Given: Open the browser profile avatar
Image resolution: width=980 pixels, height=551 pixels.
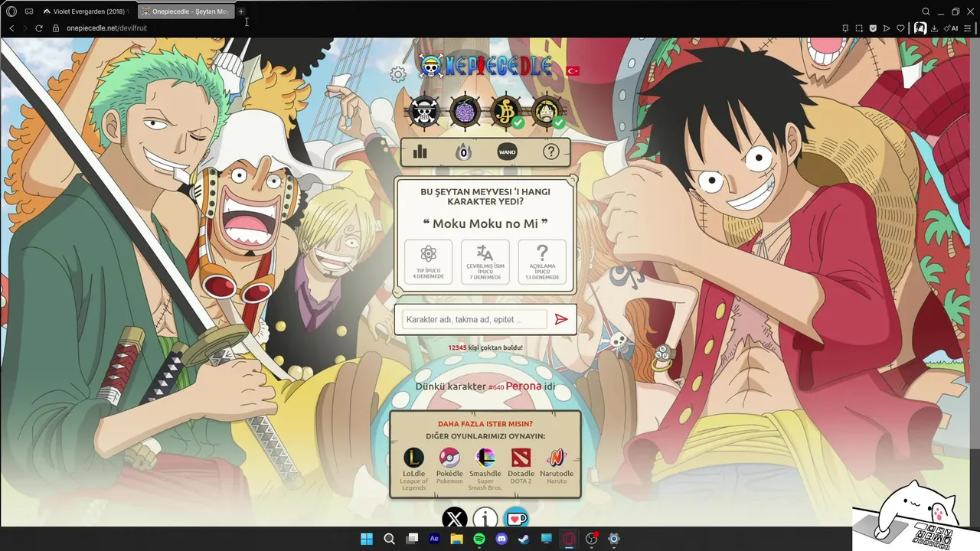Looking at the screenshot, I should pos(920,28).
